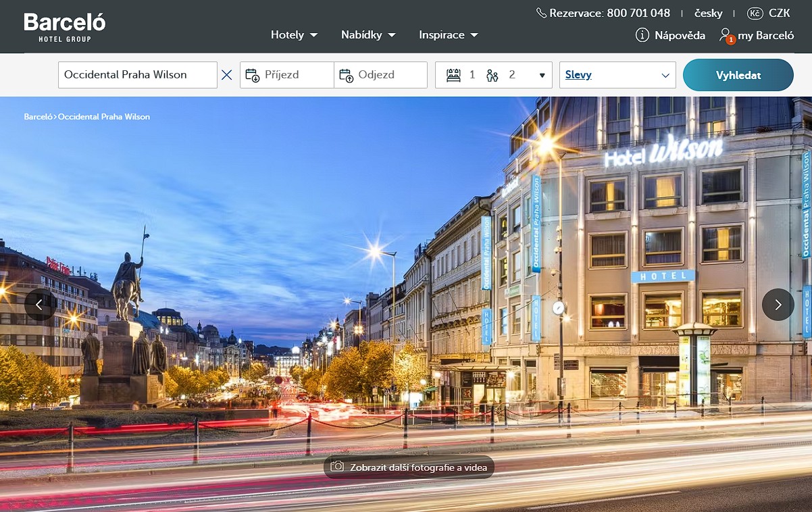Click the Barceló Hotel Group logo
Image resolution: width=812 pixels, height=512 pixels.
click(x=65, y=27)
